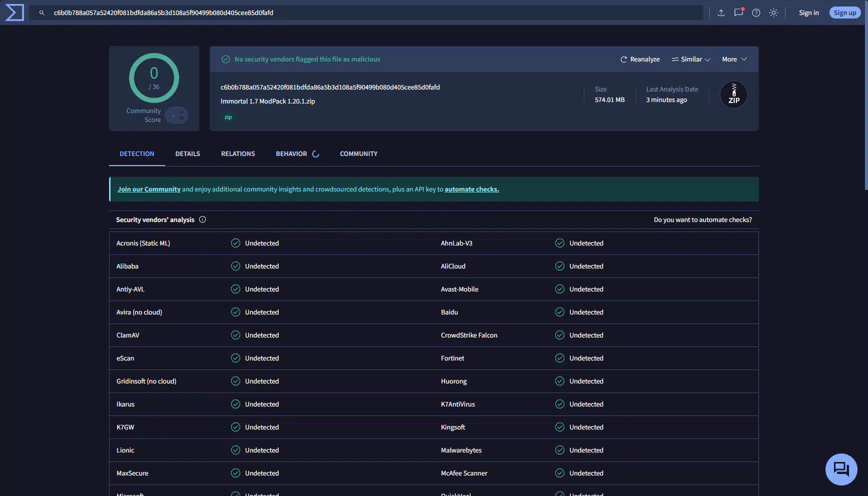Click file name 'Immortal 1.7 ModPack 1.20.1.zip'
The height and width of the screenshot is (496, 868).
tap(268, 101)
